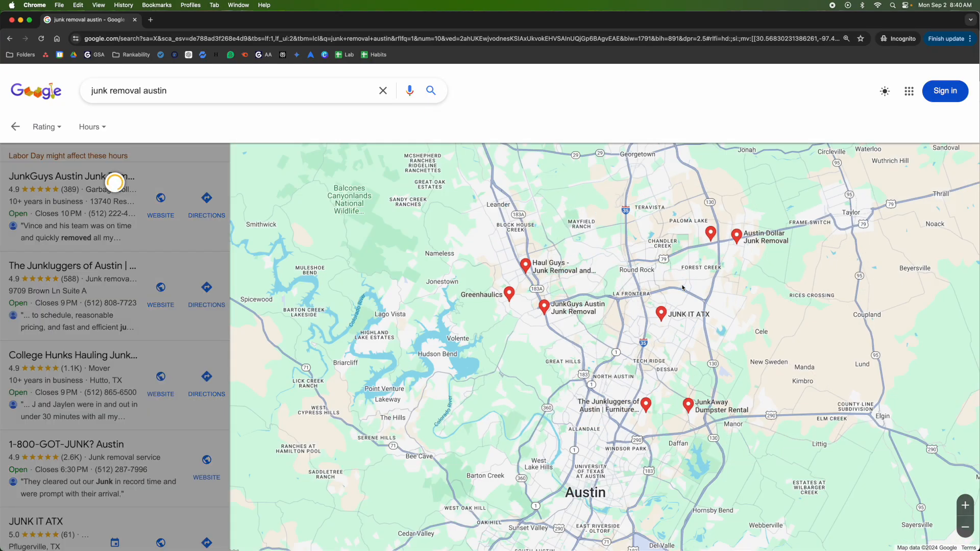Clear the search box text
The image size is (980, 551).
click(383, 91)
